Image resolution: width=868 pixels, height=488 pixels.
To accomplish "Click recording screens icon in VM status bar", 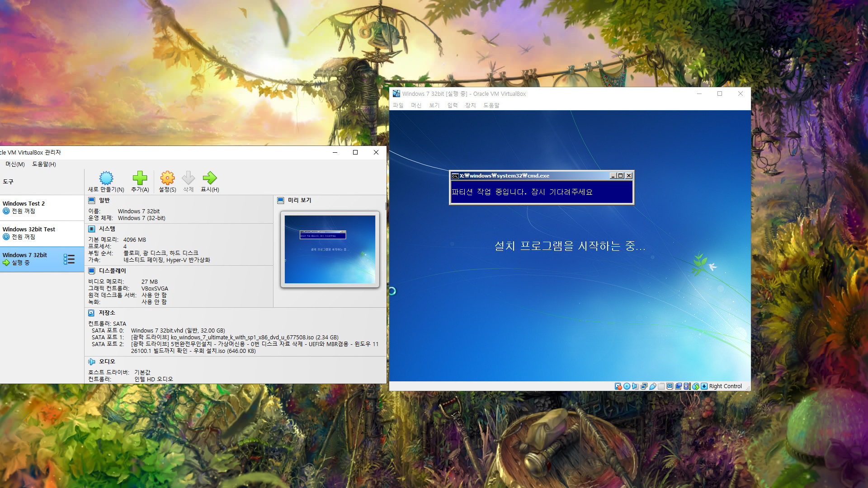I will point(679,386).
